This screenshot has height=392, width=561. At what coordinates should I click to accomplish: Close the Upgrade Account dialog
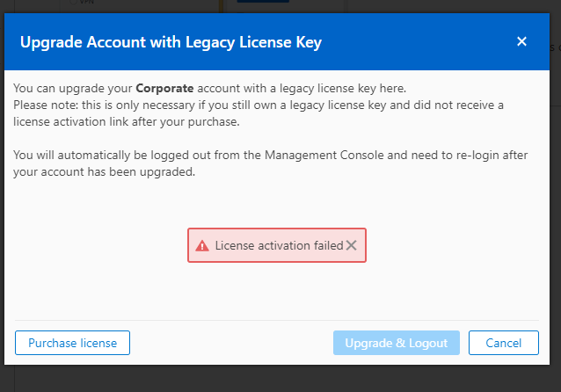tap(521, 41)
